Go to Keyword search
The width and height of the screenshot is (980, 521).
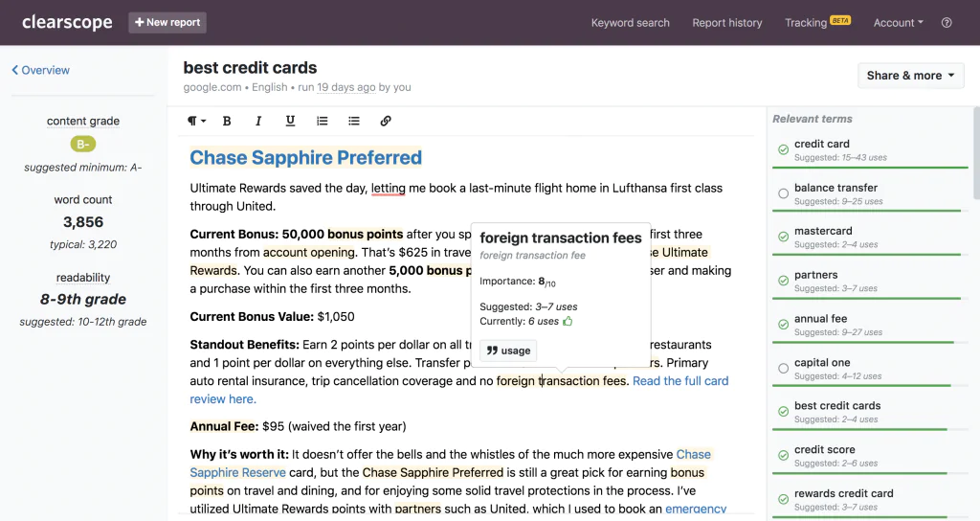coord(630,23)
